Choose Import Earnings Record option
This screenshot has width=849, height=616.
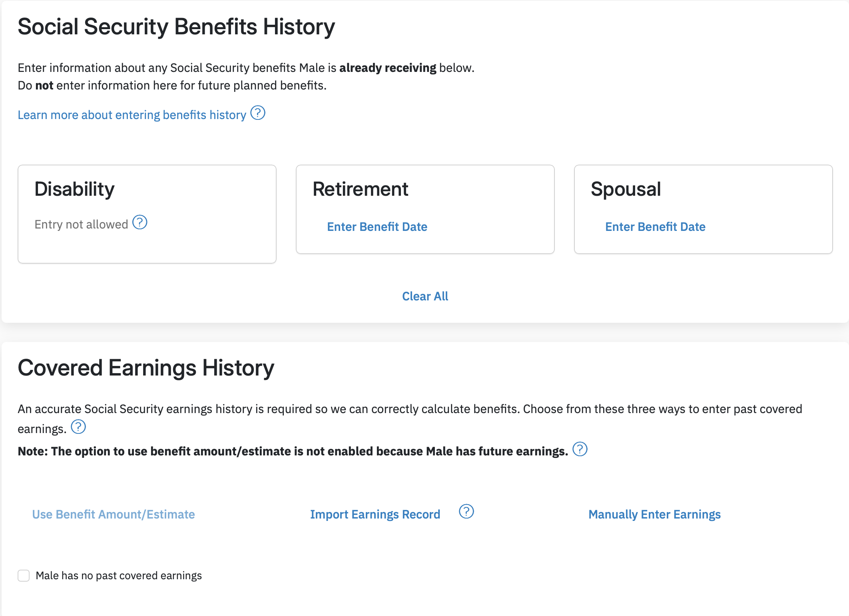click(375, 515)
